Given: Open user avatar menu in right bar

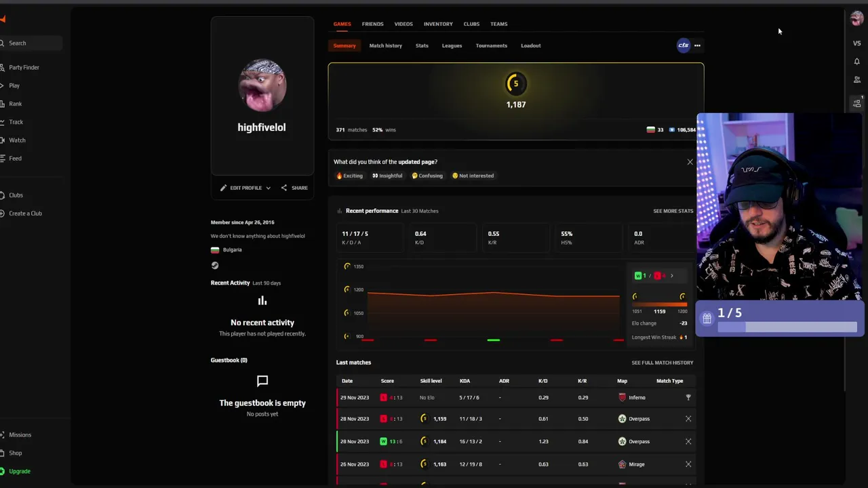Looking at the screenshot, I should 856,20.
